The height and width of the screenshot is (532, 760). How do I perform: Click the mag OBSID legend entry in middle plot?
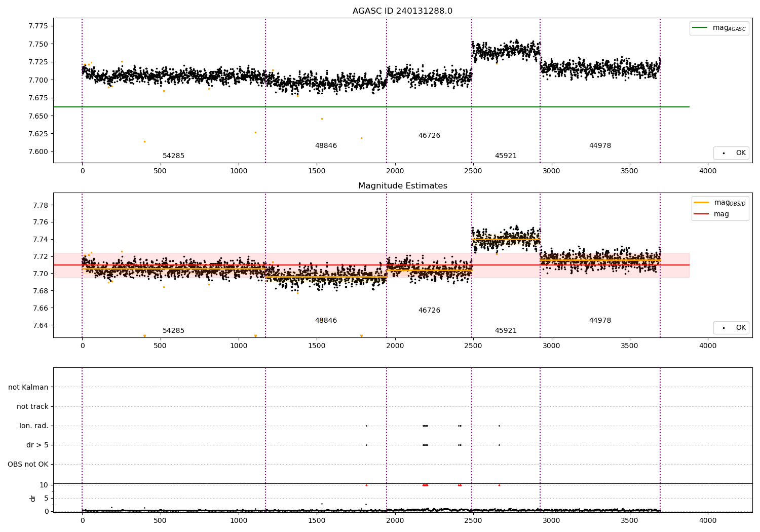tap(719, 203)
